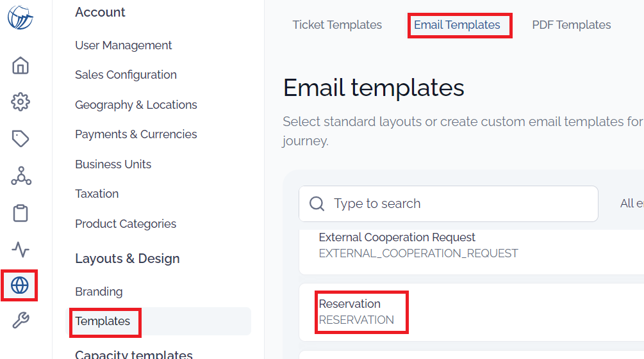Go to Payments & Currencies

(136, 134)
